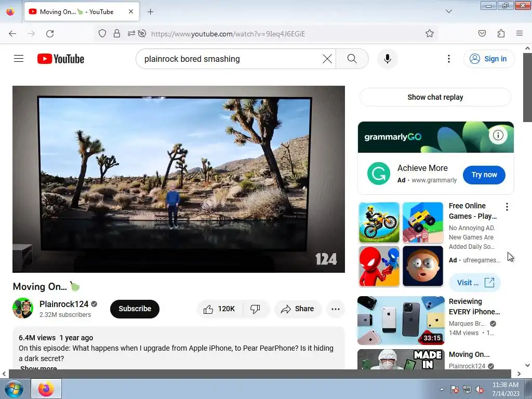
Task: Expand the list all tabs dropdown
Action: pyautogui.click(x=448, y=11)
